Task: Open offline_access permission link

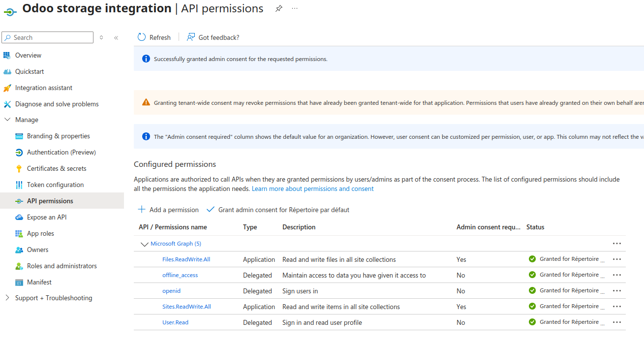Action: coord(180,275)
